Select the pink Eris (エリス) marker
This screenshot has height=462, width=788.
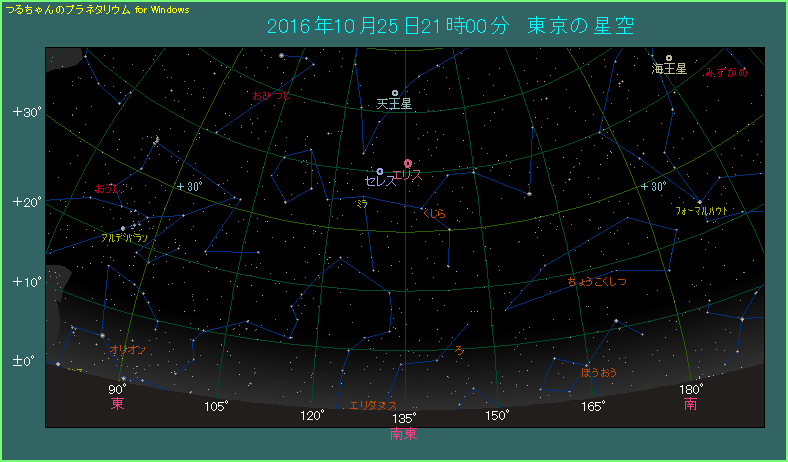click(407, 163)
